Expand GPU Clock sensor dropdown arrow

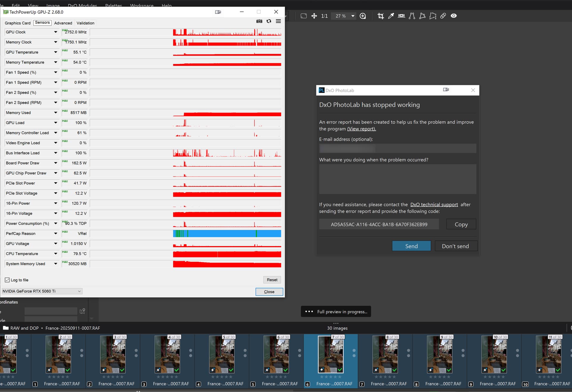[x=55, y=32]
